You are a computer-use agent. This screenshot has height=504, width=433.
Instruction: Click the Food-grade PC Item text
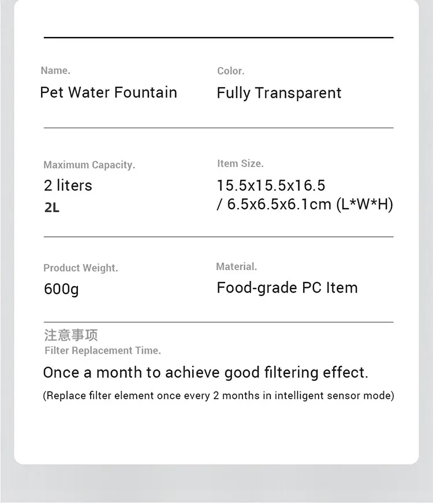288,288
